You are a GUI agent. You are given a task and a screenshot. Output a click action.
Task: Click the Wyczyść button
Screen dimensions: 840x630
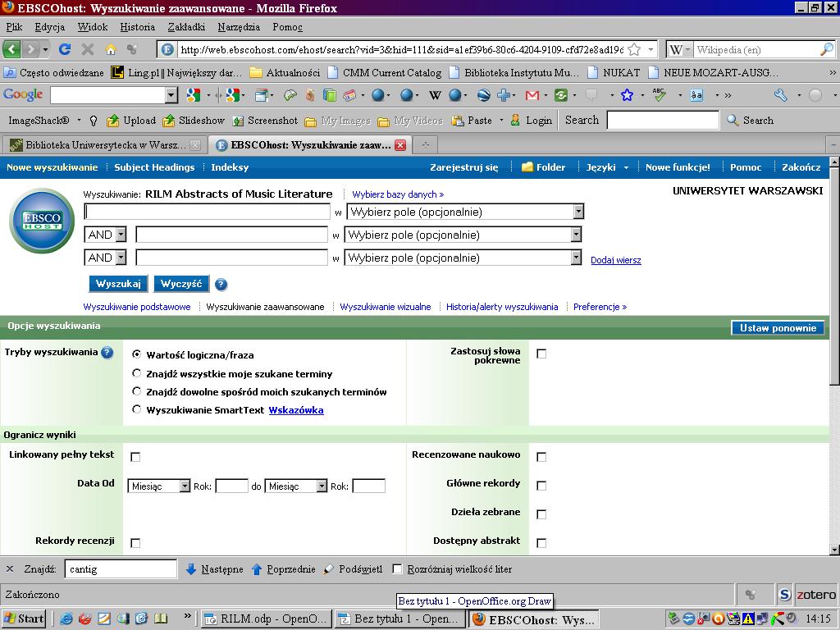tap(181, 284)
